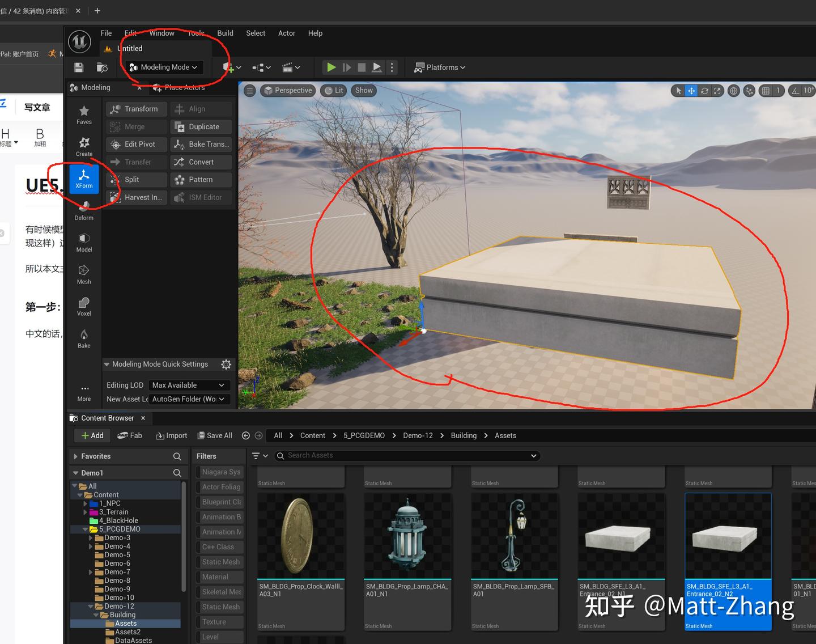Image resolution: width=816 pixels, height=644 pixels.
Task: Open the Editing LOD dropdown
Action: (x=189, y=385)
